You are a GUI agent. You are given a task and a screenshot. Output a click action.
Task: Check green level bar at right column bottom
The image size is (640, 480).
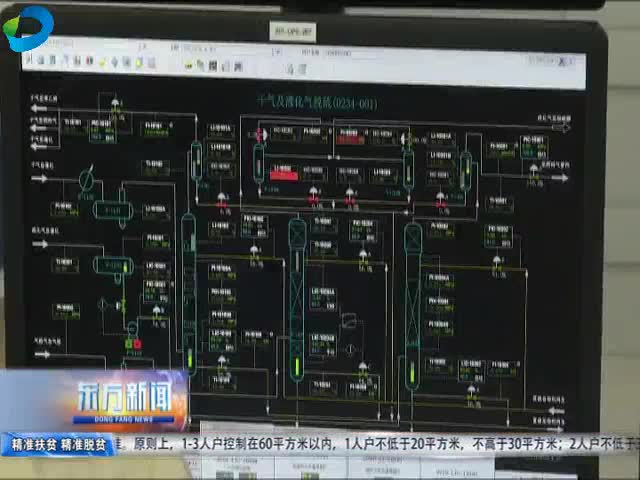click(412, 373)
